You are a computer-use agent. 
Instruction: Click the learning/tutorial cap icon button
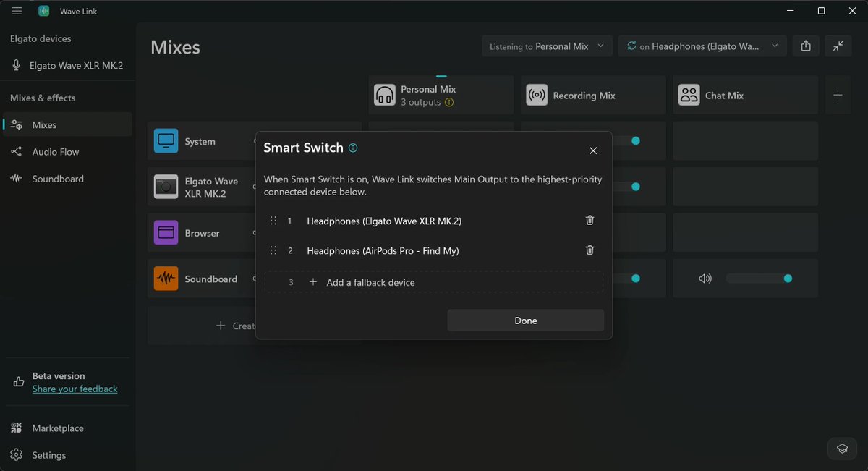pyautogui.click(x=842, y=449)
